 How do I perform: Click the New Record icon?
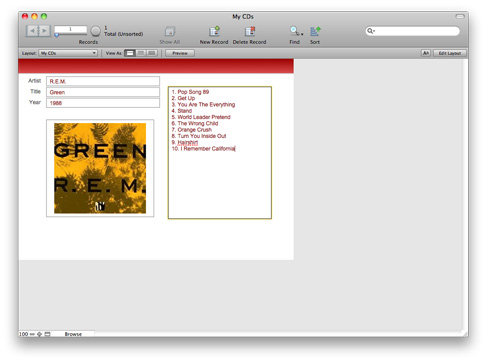pyautogui.click(x=214, y=31)
